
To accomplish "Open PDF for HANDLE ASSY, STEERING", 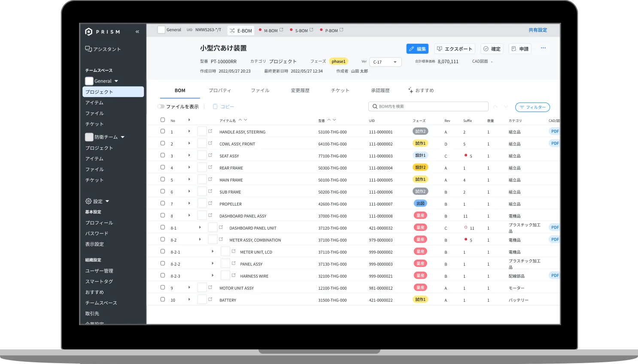I will tap(554, 131).
